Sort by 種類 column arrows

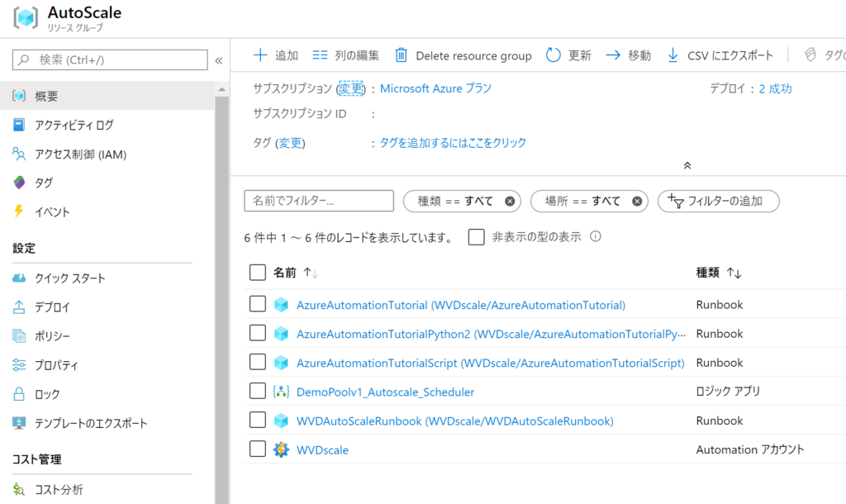(734, 273)
